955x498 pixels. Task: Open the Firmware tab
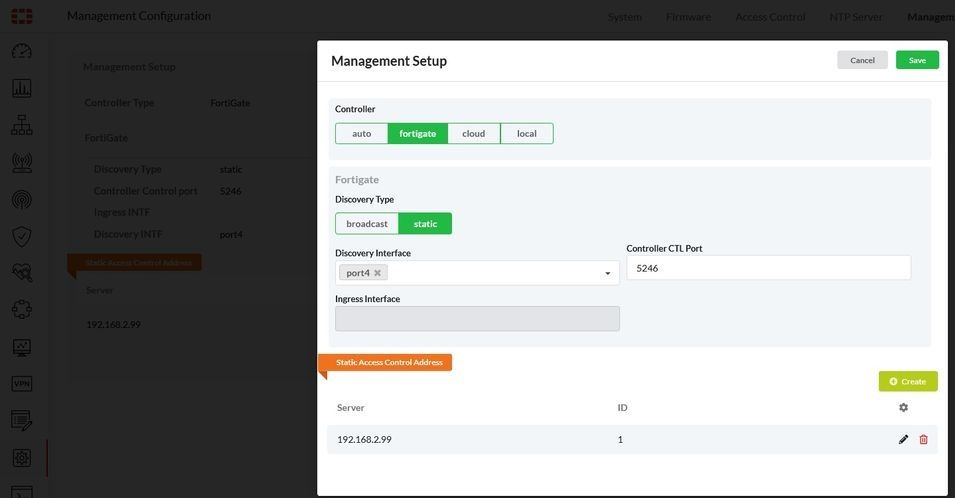pyautogui.click(x=688, y=17)
